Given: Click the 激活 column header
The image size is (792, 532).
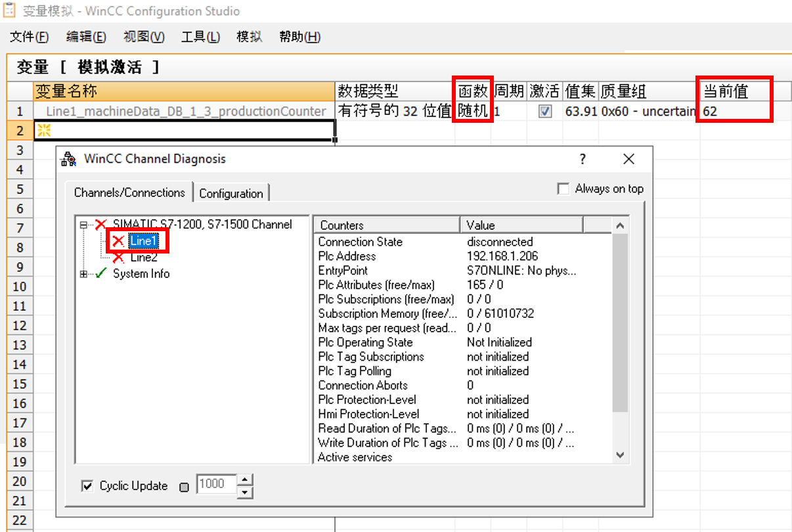Looking at the screenshot, I should [x=545, y=91].
